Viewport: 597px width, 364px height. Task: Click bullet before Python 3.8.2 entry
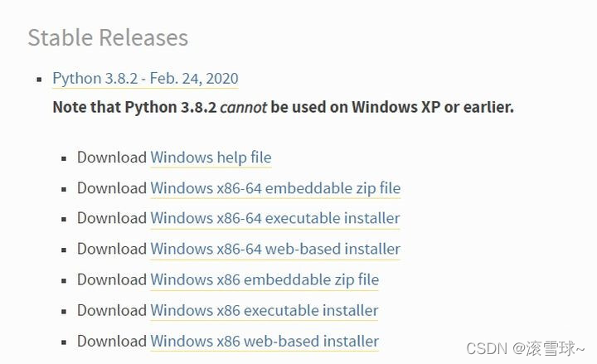38,80
